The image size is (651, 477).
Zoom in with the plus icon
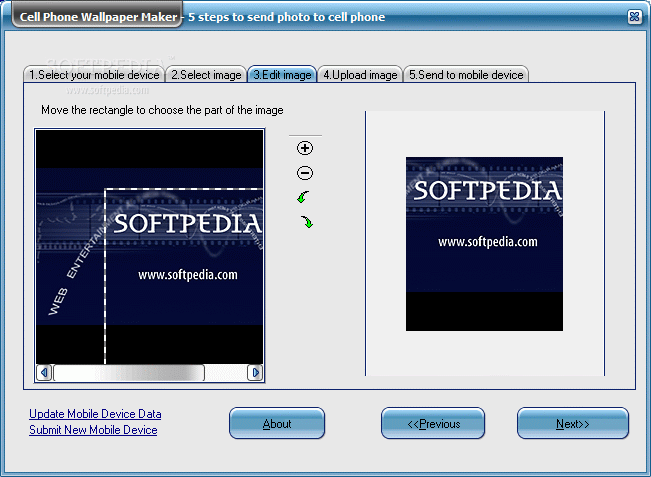305,148
